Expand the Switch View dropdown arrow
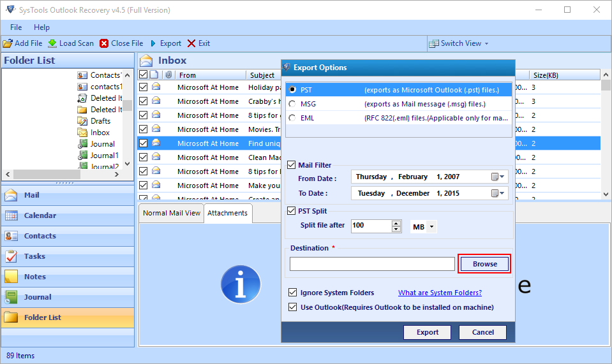The width and height of the screenshot is (612, 364). [x=486, y=43]
